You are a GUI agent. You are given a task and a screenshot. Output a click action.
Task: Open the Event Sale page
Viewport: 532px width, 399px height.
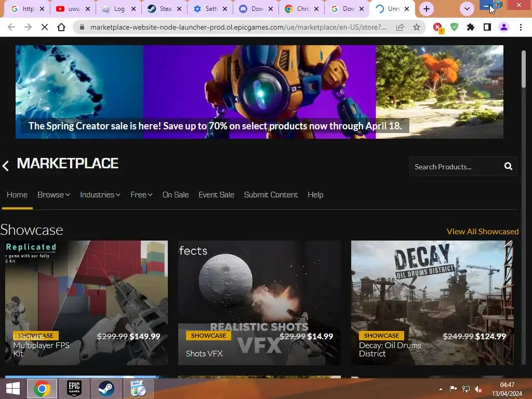[x=217, y=195]
